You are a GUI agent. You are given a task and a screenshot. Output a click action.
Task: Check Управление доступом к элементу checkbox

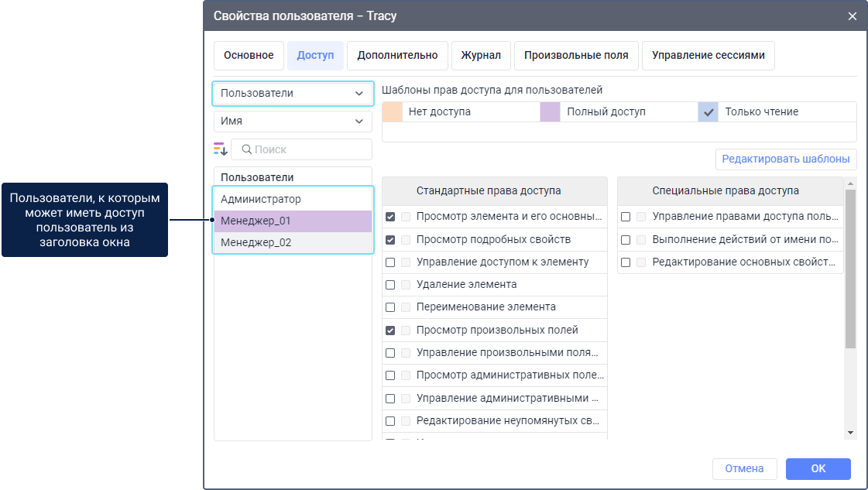390,262
